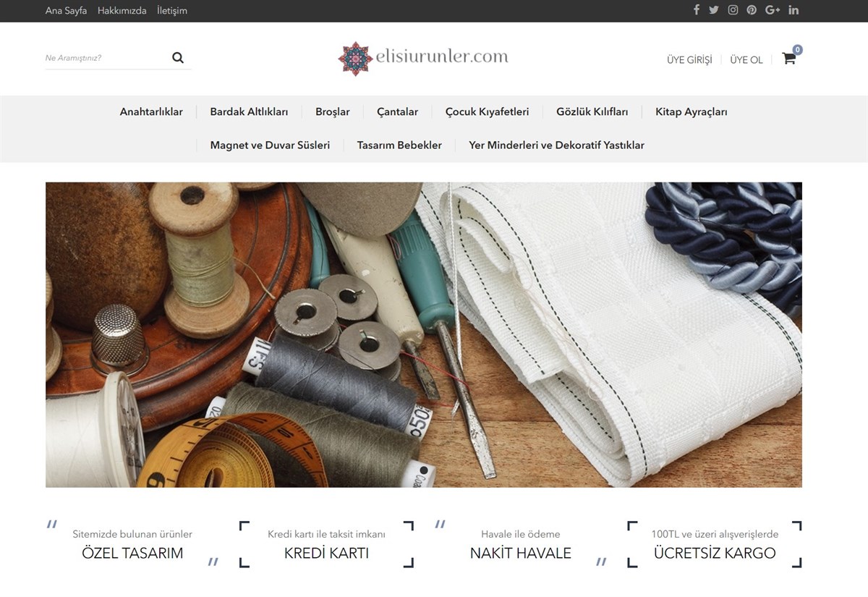Open the Pinterest social icon

click(x=752, y=10)
